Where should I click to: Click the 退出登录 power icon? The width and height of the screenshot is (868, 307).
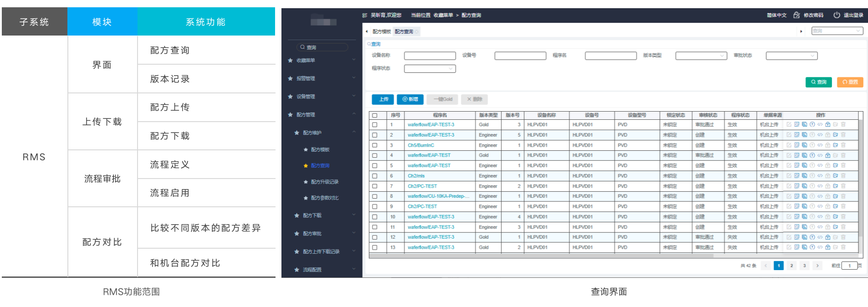[x=837, y=15]
